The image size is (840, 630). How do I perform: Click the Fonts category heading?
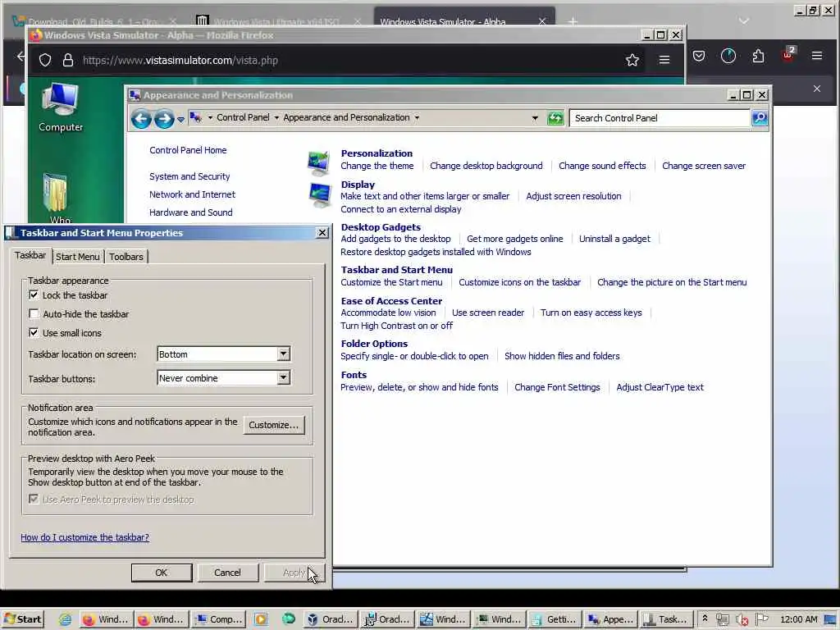point(354,375)
